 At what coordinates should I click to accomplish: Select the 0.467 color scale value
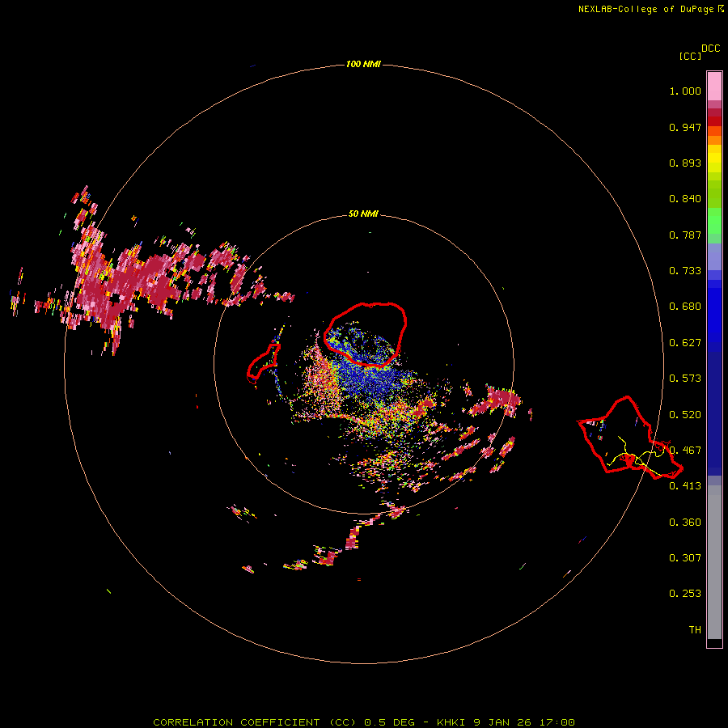685,451
